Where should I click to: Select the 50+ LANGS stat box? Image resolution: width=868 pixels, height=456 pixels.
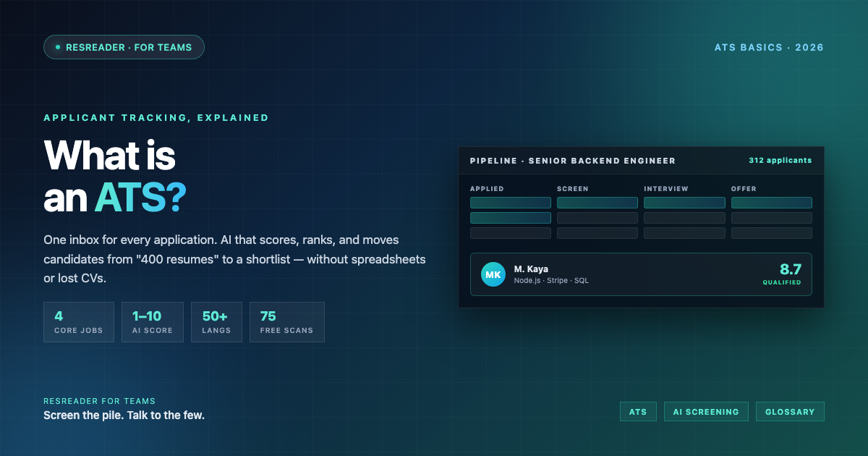tap(216, 322)
